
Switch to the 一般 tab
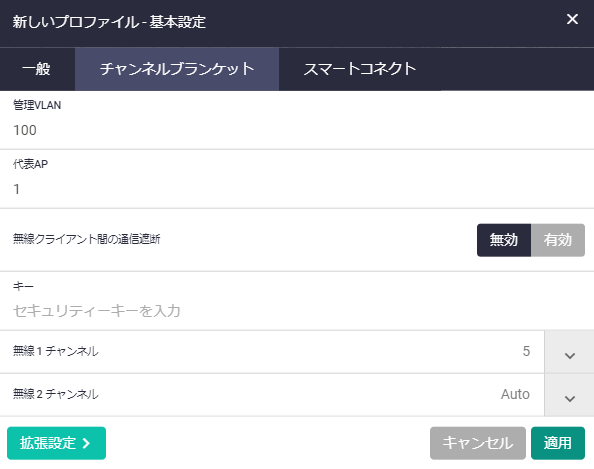tap(37, 69)
